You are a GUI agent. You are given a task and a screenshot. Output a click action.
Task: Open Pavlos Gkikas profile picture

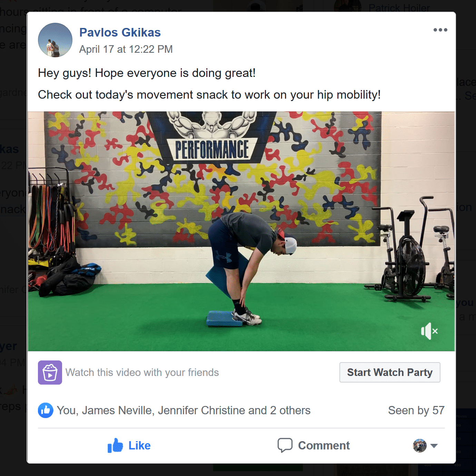[x=55, y=40]
